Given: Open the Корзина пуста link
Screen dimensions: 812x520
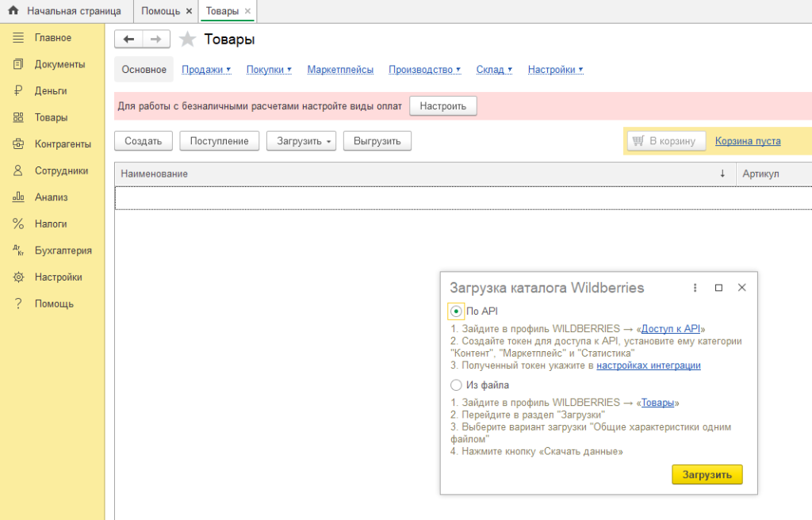Looking at the screenshot, I should click(748, 141).
